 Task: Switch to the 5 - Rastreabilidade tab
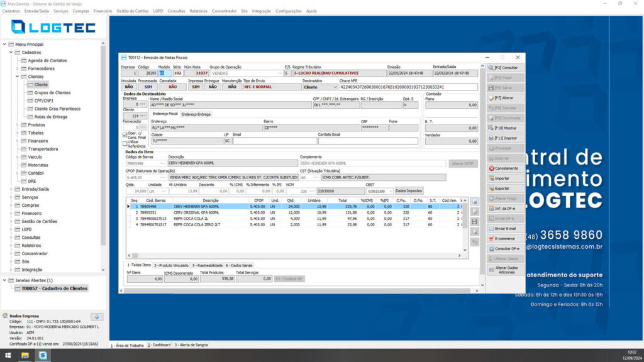click(208, 266)
